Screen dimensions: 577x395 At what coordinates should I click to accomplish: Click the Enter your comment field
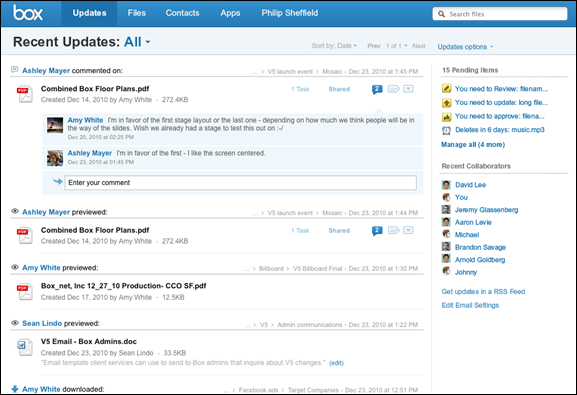(241, 183)
